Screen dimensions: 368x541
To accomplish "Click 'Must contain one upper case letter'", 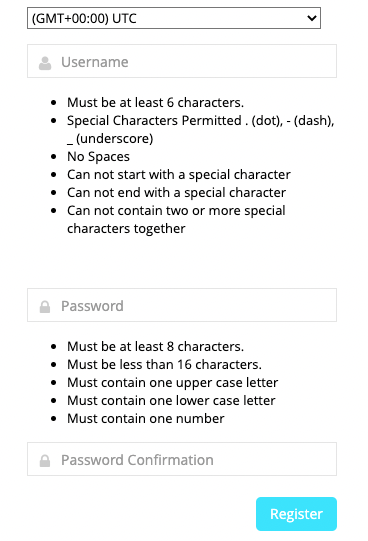I will [172, 382].
